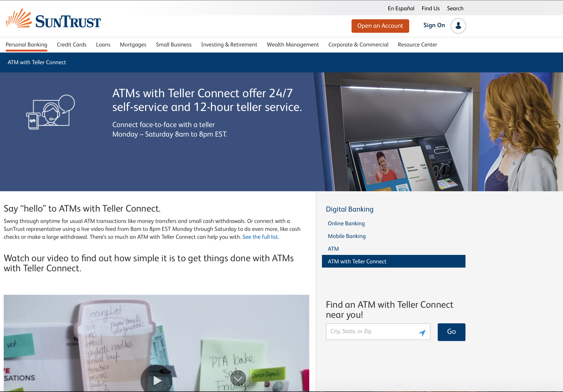Open Mobile Banking in sidebar

[347, 236]
